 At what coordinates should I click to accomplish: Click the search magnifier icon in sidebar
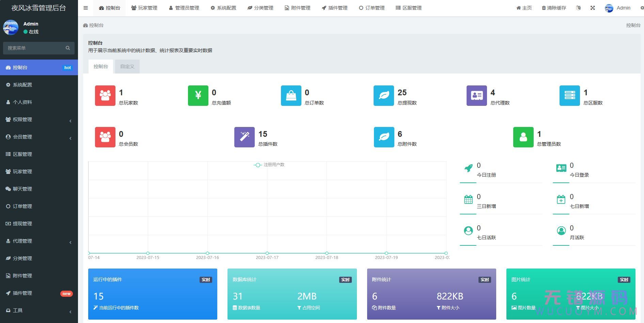pos(68,48)
